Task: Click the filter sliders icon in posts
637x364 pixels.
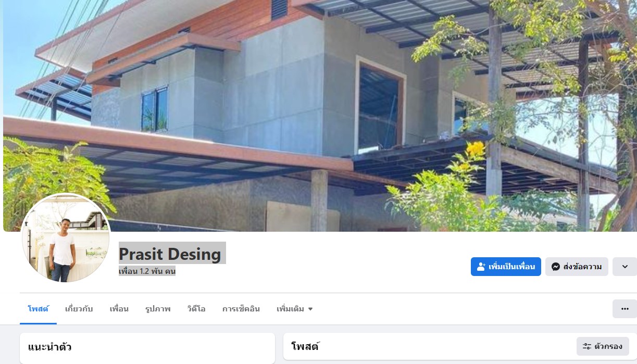Action: [x=587, y=346]
